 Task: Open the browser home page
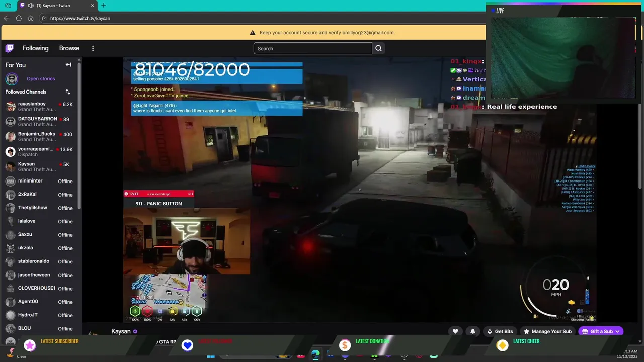[31, 18]
